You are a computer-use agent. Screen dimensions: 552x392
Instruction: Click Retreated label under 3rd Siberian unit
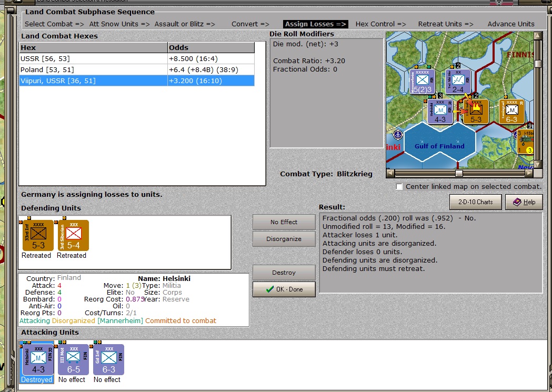[x=72, y=256]
